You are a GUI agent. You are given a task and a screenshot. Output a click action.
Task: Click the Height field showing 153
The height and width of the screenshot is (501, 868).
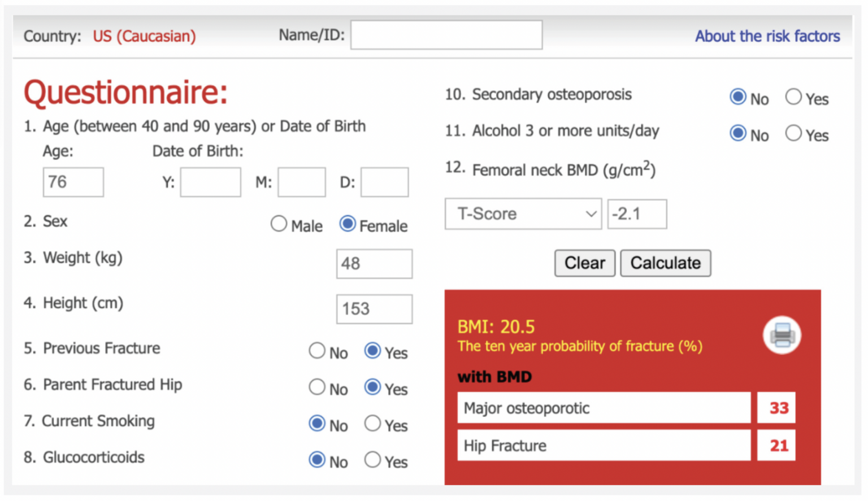[x=374, y=309]
